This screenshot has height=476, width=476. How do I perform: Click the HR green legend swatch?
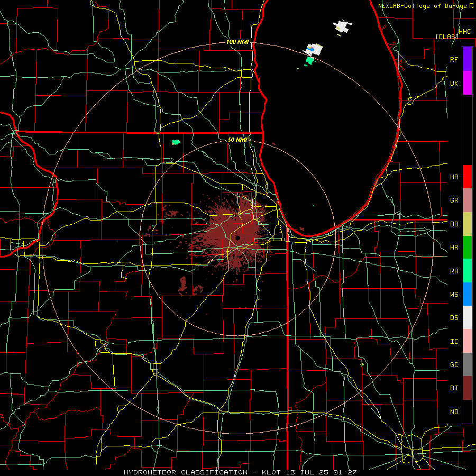coord(467,248)
